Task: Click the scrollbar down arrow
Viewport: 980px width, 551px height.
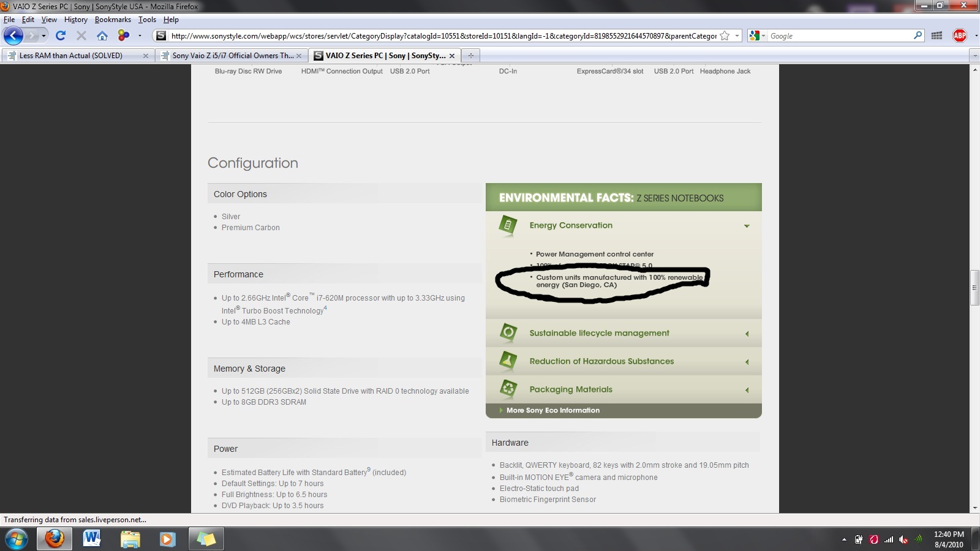Action: [x=974, y=508]
